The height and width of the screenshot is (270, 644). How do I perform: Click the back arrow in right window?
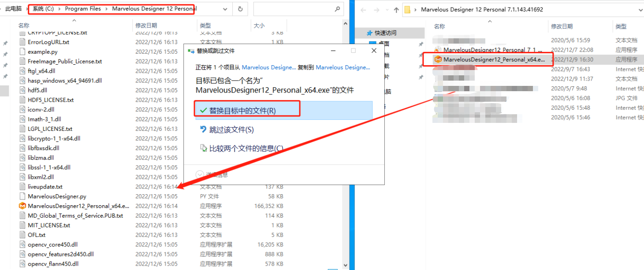tap(362, 10)
